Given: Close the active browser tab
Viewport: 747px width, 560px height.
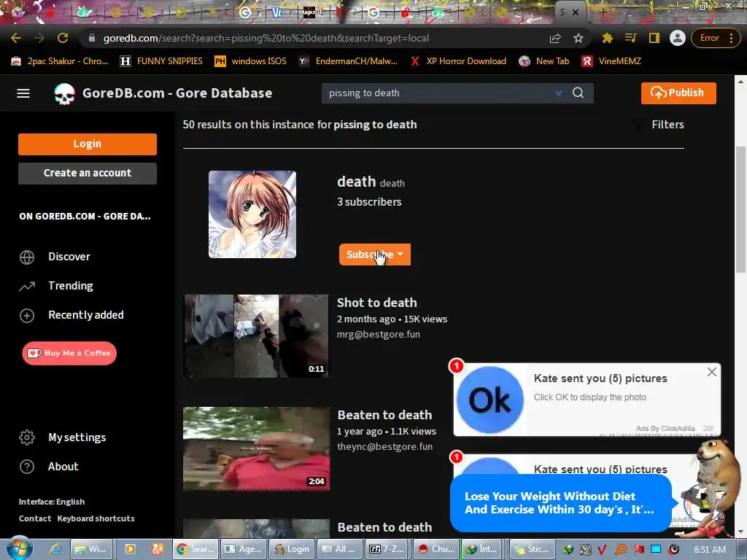Looking at the screenshot, I should [576, 12].
